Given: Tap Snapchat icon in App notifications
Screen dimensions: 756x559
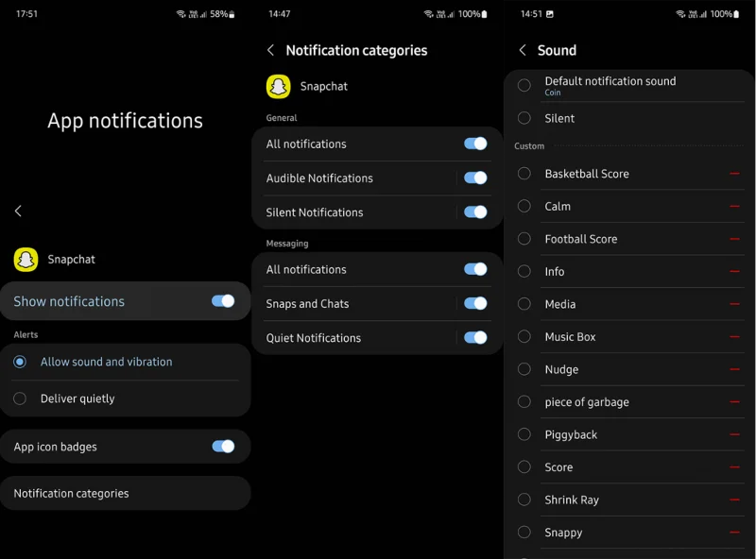Looking at the screenshot, I should (x=26, y=260).
